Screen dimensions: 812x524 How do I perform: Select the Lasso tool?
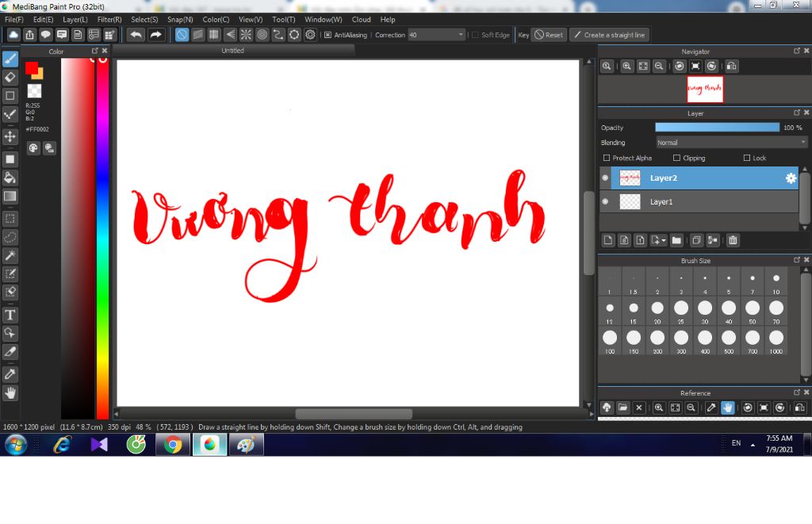pyautogui.click(x=10, y=237)
